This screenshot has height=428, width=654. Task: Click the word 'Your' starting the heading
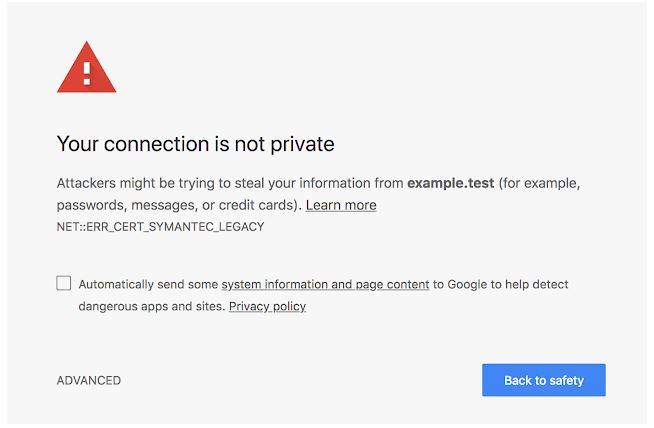[x=78, y=144]
